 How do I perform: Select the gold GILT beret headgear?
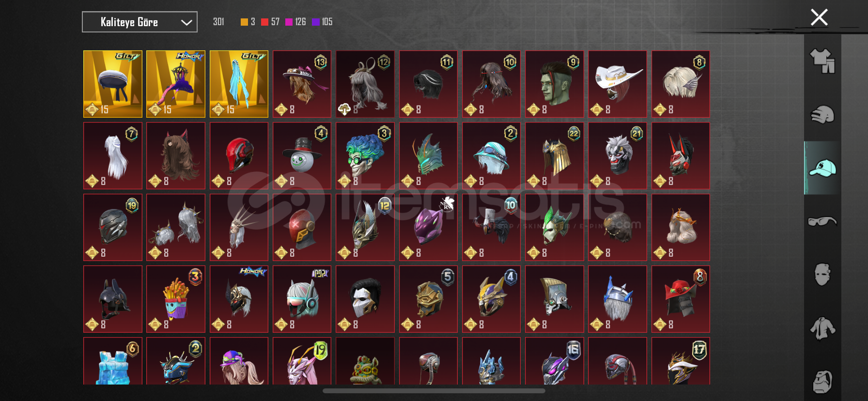click(x=113, y=84)
